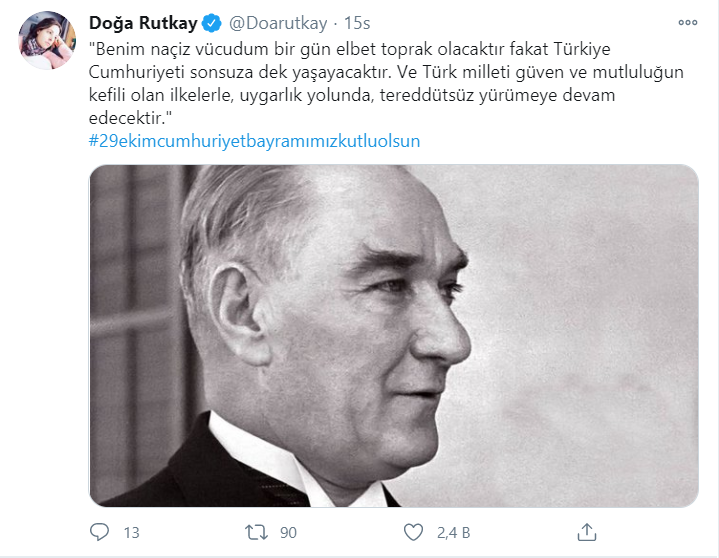The height and width of the screenshot is (558, 719).
Task: Click the closing word "edecektir." of the tweet
Action: tap(130, 118)
